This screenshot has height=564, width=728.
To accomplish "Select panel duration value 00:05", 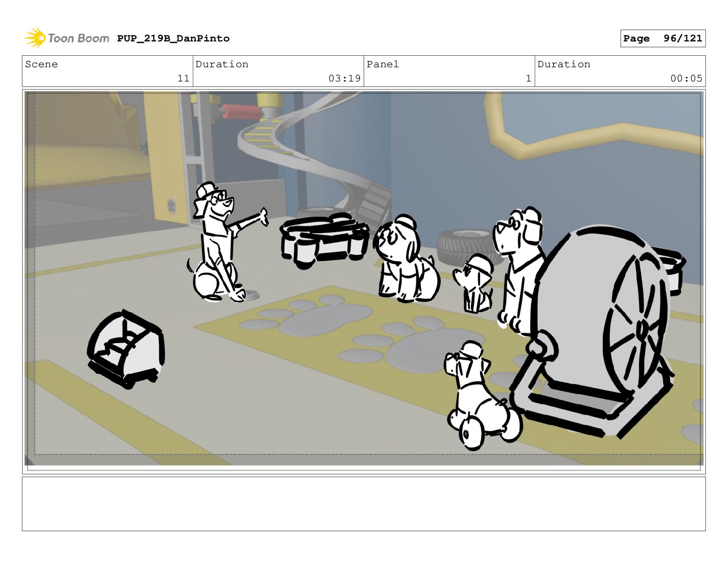I will pos(686,78).
